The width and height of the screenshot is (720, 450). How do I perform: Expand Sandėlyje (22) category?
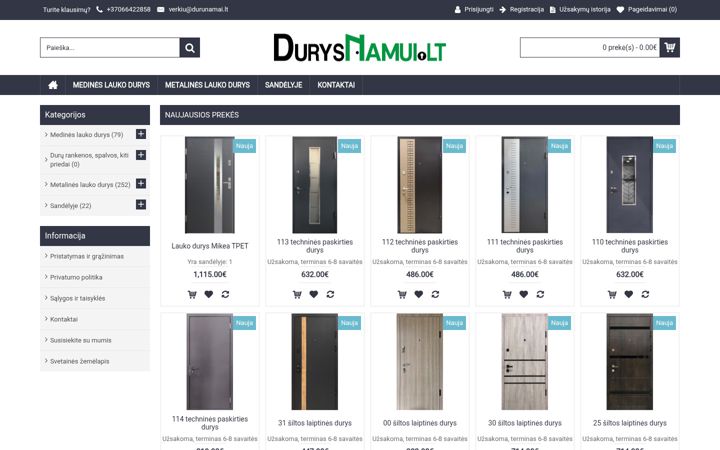point(141,204)
